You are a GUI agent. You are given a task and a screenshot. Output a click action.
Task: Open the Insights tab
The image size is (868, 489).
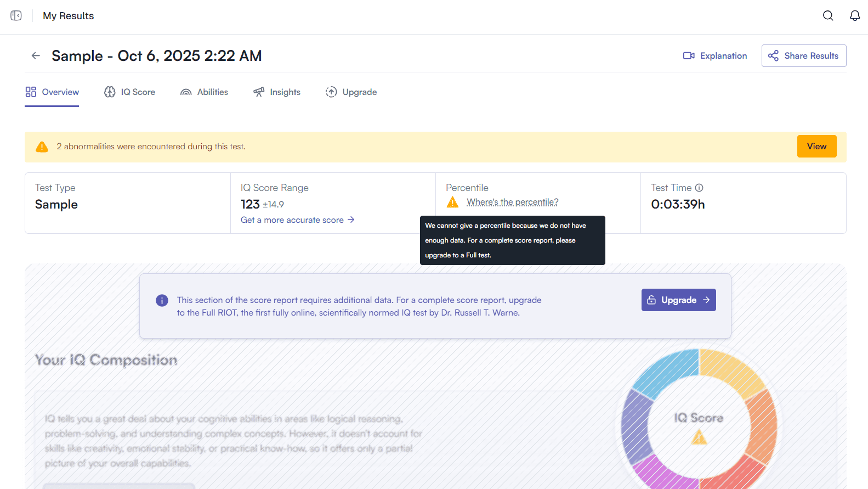pyautogui.click(x=277, y=92)
